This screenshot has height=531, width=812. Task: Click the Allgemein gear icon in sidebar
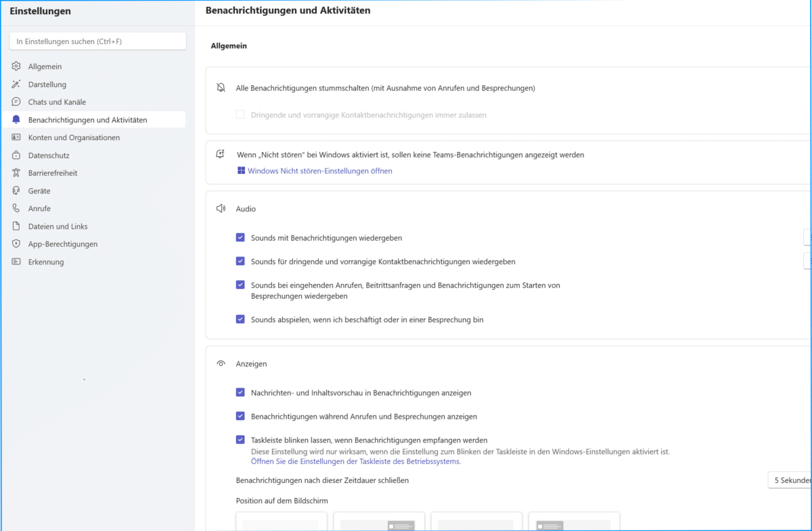pos(16,66)
